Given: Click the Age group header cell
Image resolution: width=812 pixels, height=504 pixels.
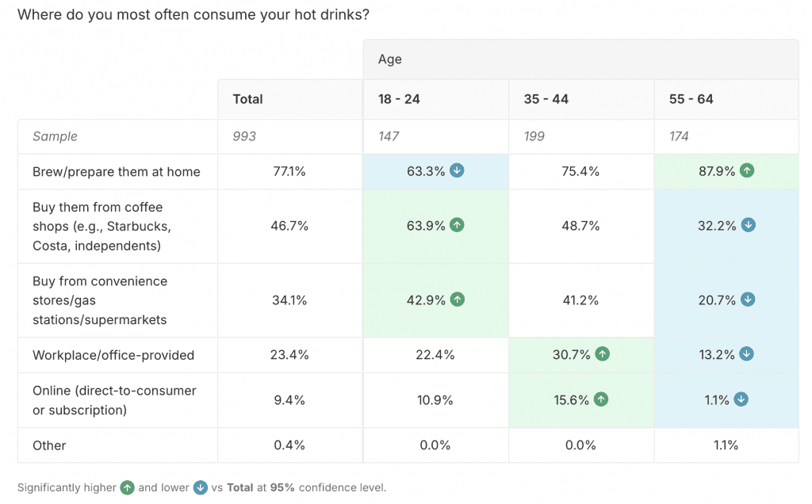Looking at the screenshot, I should 390,59.
